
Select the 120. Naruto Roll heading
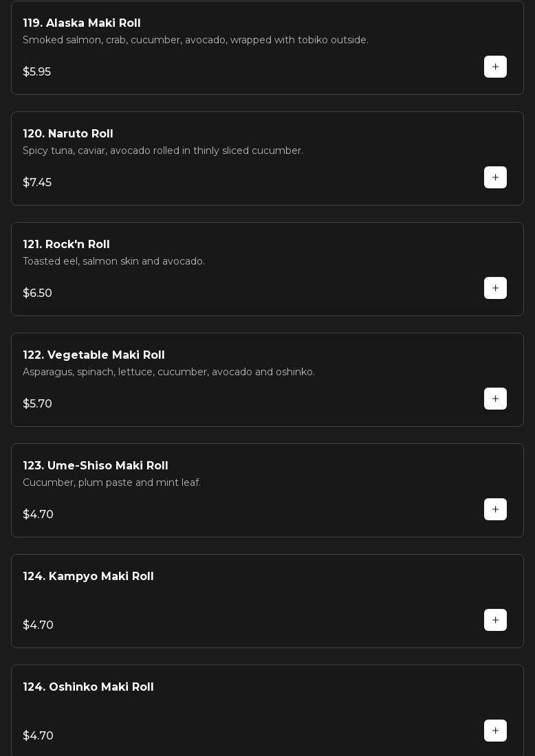(x=68, y=134)
